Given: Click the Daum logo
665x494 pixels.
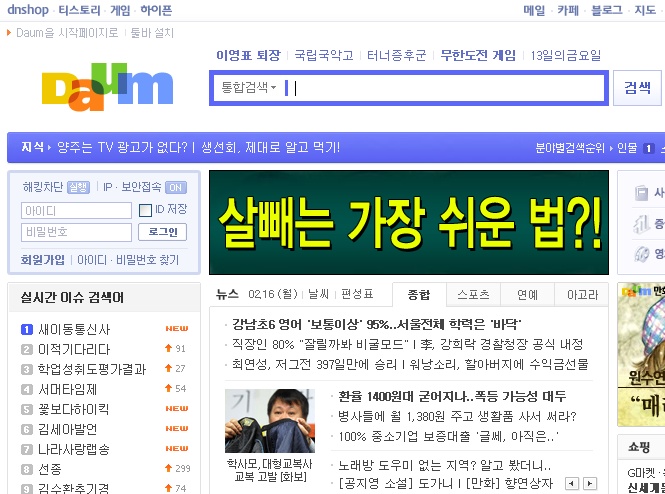Looking at the screenshot, I should point(107,87).
